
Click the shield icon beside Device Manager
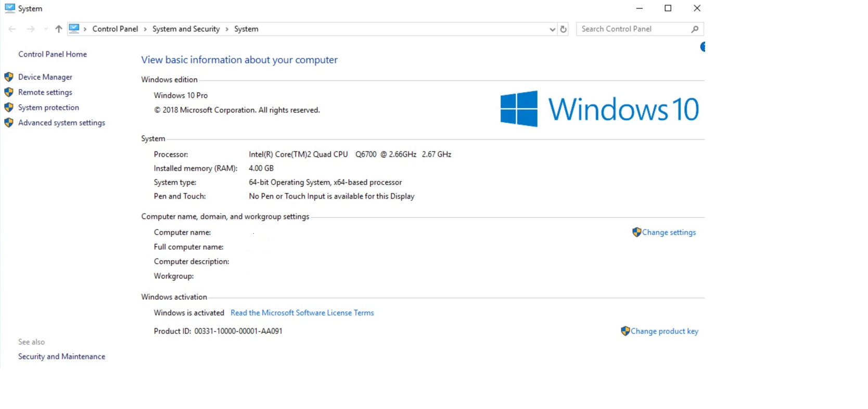(x=9, y=77)
